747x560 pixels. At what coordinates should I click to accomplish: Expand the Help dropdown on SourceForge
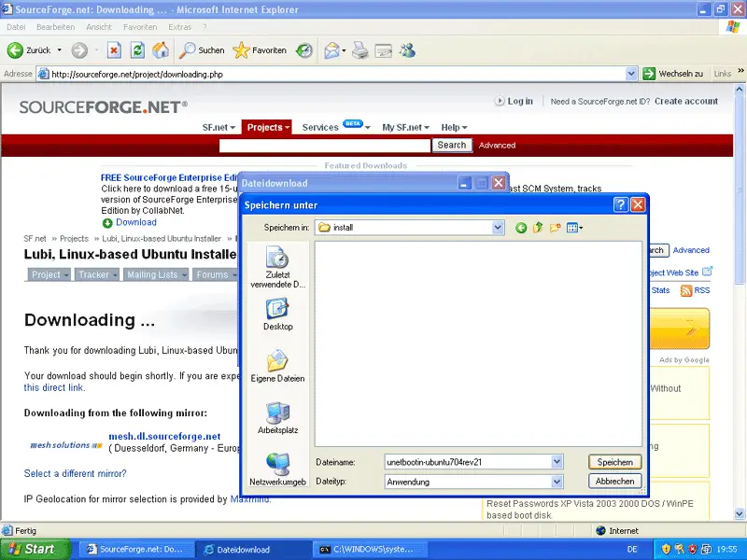coord(464,128)
